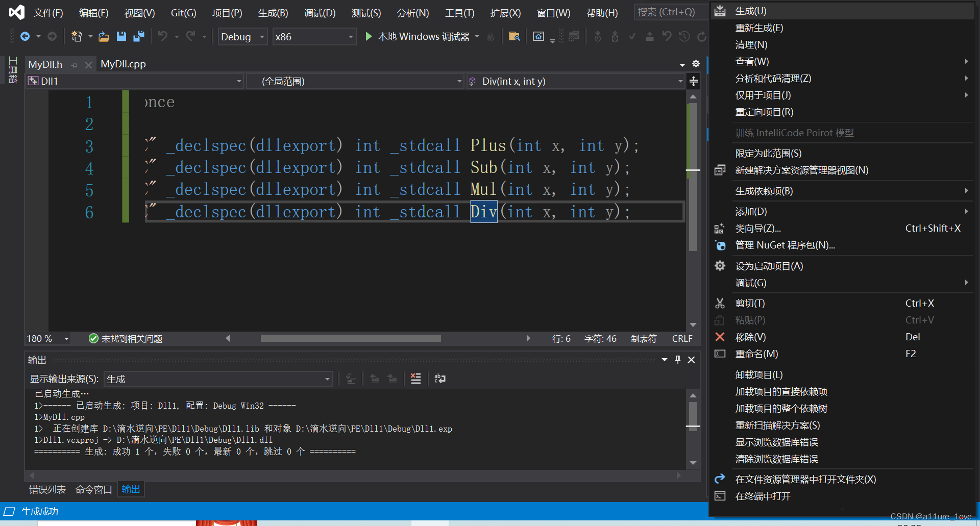The image size is (980, 526).
Task: Open the File (文件) menu
Action: pos(48,13)
